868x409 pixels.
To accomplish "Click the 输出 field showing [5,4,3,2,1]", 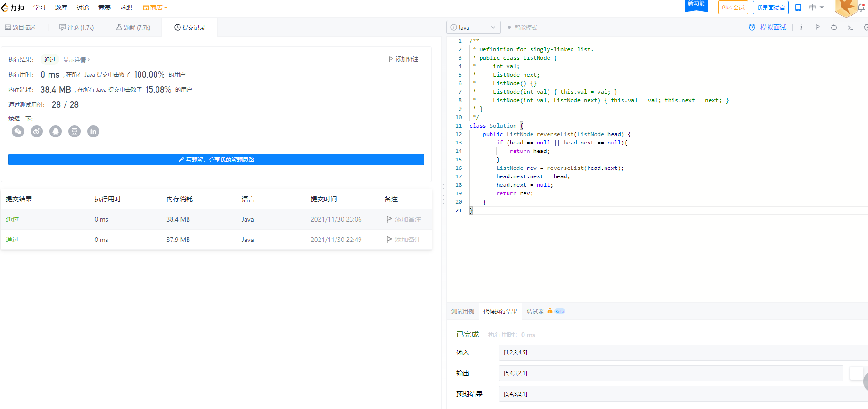I will [671, 373].
